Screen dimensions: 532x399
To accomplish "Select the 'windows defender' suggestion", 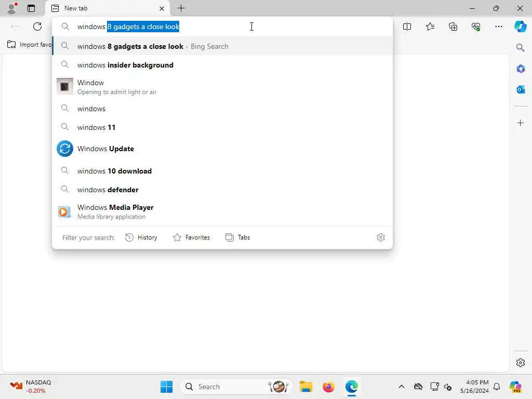I will click(222, 190).
